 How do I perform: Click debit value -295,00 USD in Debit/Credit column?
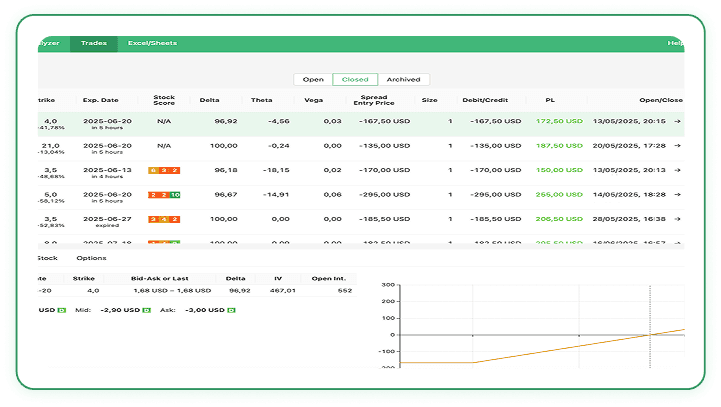click(496, 195)
